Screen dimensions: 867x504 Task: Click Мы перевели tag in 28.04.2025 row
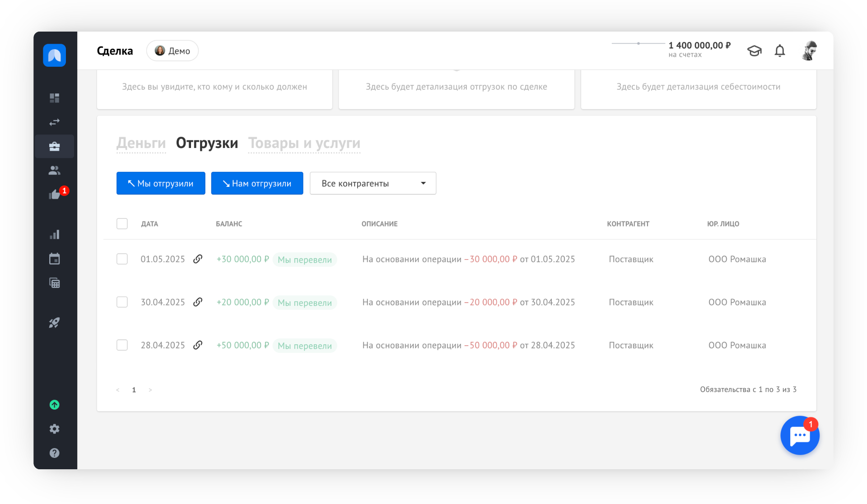point(305,346)
